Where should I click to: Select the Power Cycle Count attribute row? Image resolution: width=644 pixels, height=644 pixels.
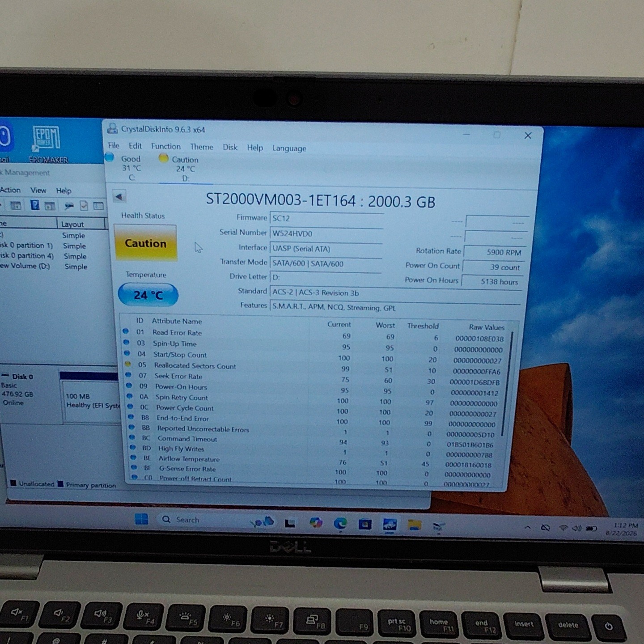(314, 410)
